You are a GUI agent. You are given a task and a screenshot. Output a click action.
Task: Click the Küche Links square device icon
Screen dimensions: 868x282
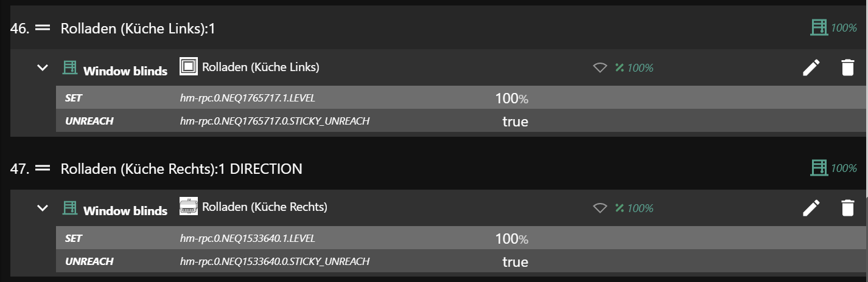pos(189,67)
